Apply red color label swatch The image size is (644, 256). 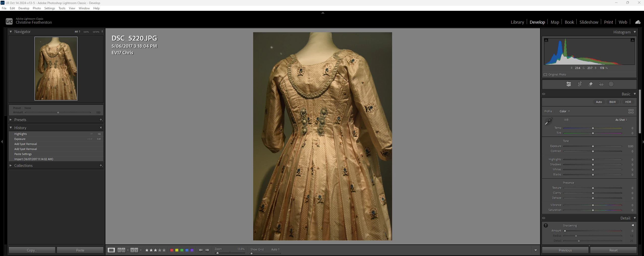tap(172, 250)
